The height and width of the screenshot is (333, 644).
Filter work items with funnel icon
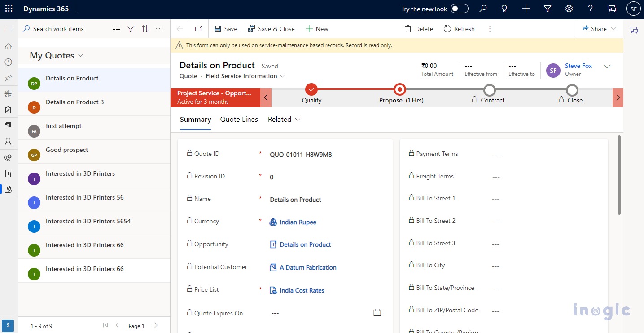tap(131, 29)
